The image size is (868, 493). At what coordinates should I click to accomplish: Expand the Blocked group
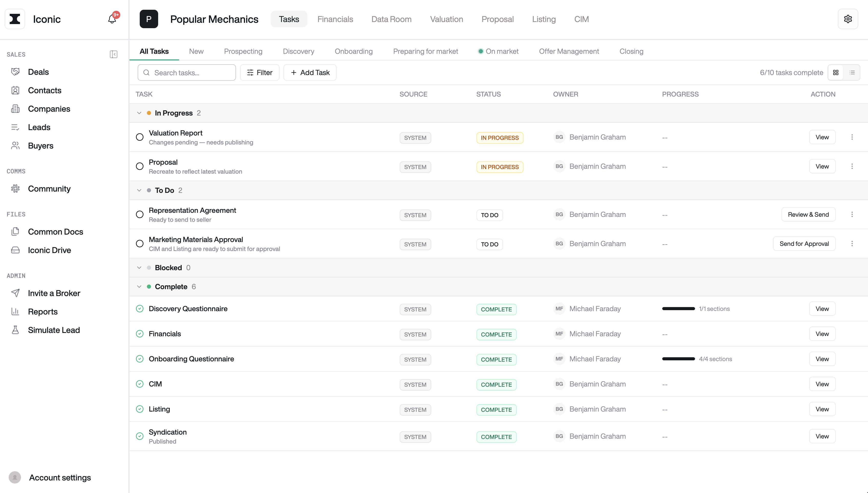[x=139, y=267]
